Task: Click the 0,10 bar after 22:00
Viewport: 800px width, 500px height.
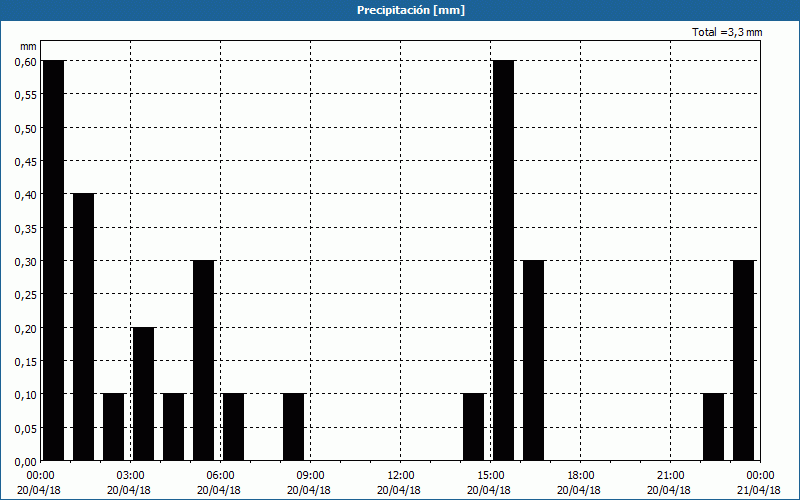Action: coord(713,427)
